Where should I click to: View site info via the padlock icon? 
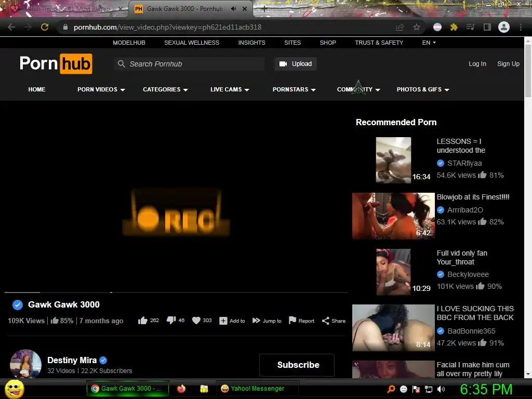tap(65, 27)
